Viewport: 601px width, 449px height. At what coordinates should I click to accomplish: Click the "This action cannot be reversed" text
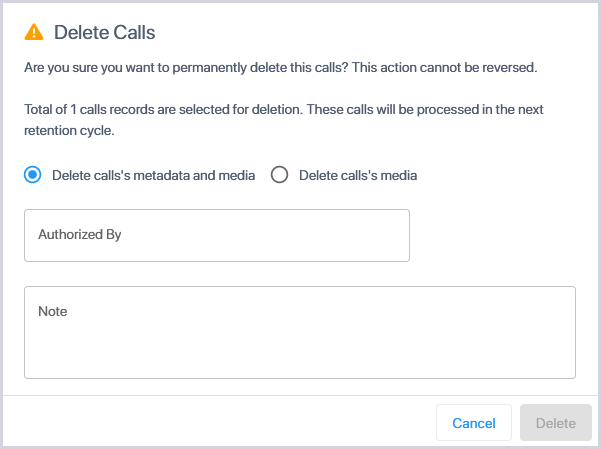(x=445, y=67)
